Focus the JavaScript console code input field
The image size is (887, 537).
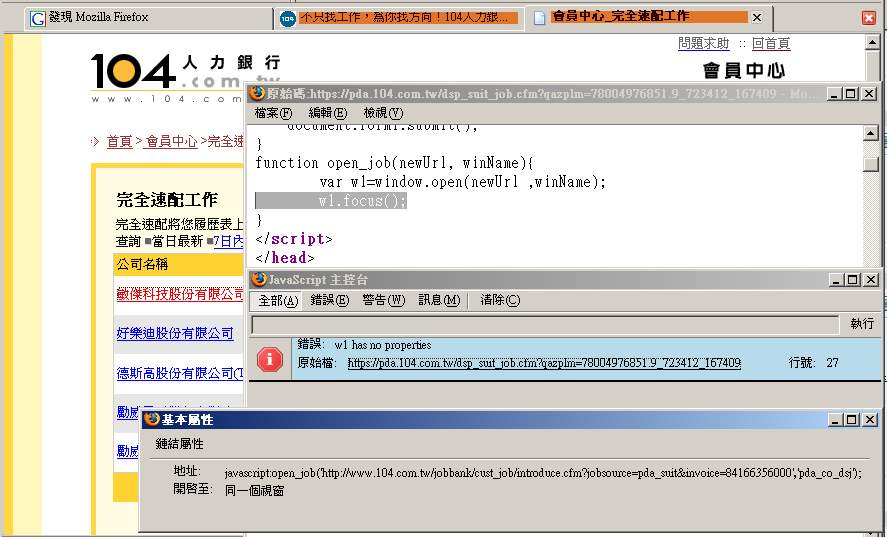(544, 324)
